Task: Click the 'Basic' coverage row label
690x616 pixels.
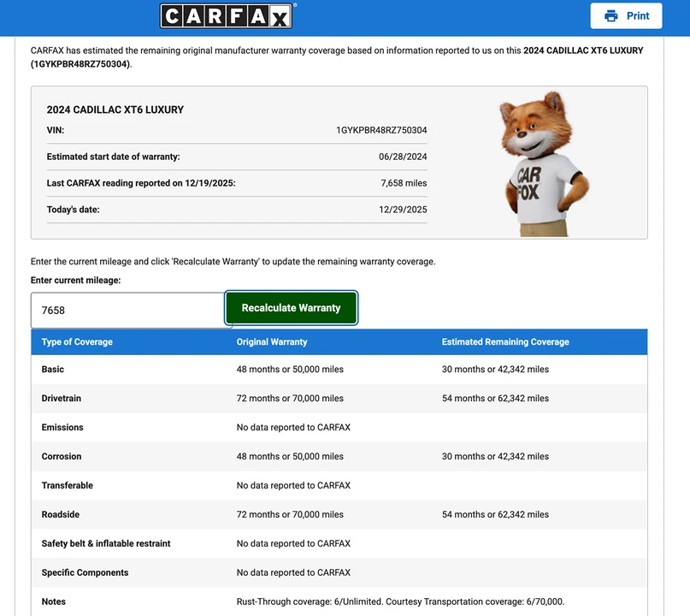Action: pos(53,370)
